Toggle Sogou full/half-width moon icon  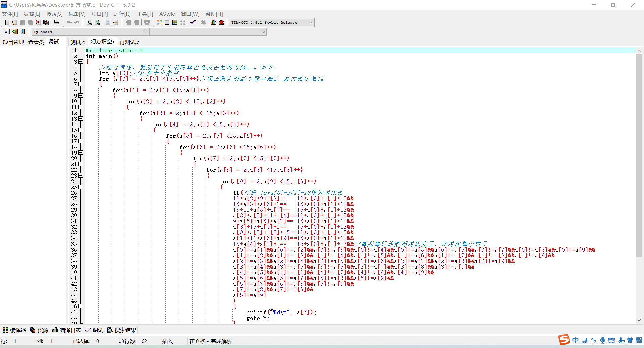tap(585, 340)
